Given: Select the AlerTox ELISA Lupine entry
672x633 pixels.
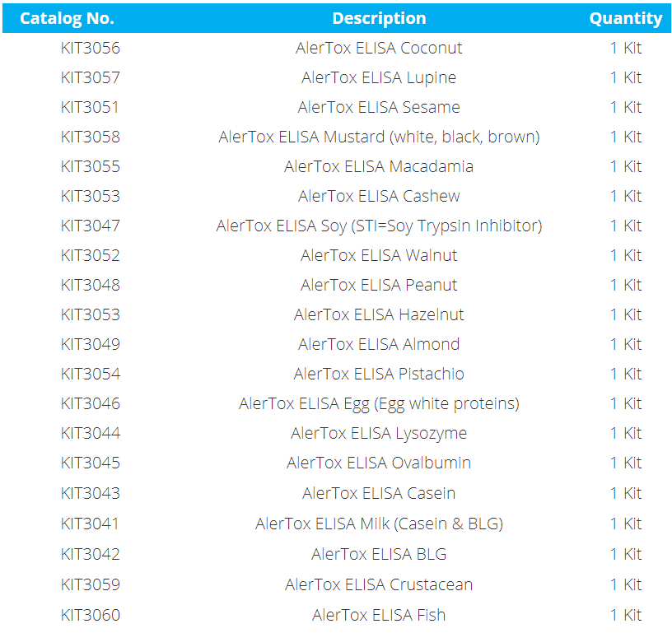Looking at the screenshot, I should 379,77.
